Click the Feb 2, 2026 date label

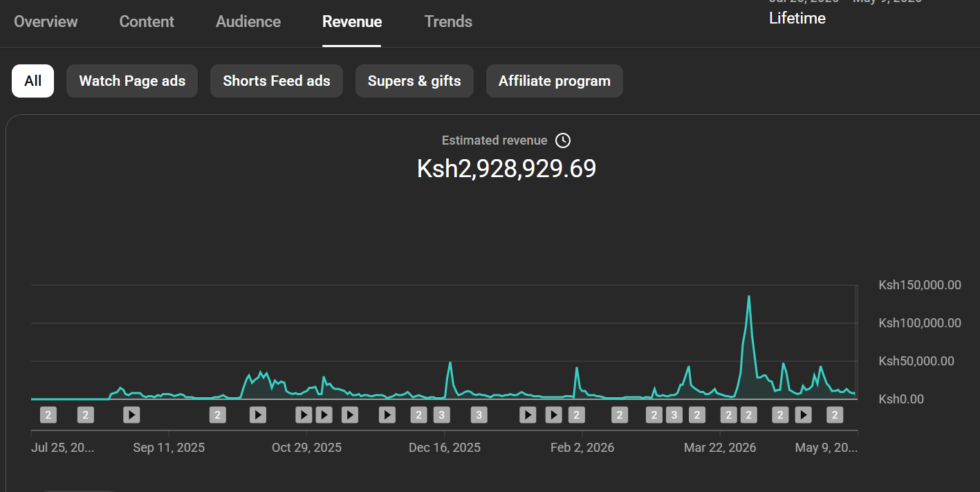coord(582,448)
